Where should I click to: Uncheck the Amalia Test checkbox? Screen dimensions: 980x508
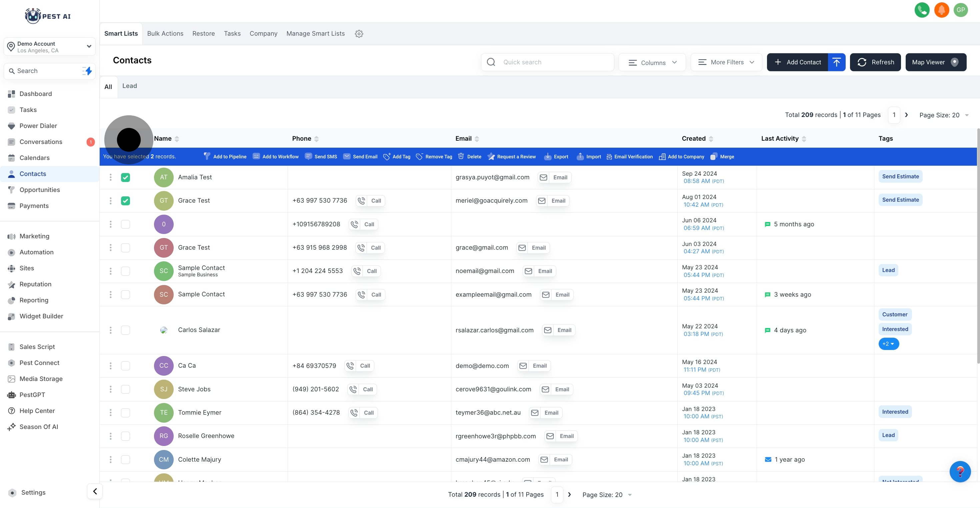[x=125, y=177]
